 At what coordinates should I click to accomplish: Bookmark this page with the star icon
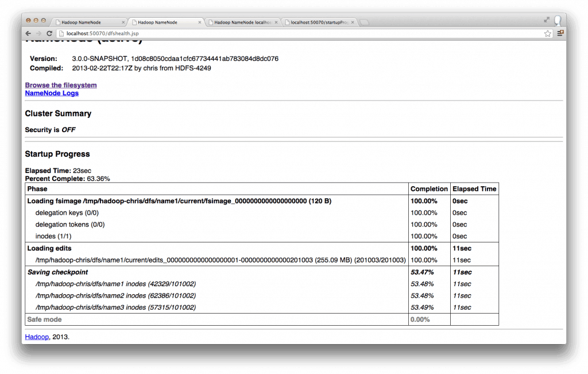click(x=547, y=33)
